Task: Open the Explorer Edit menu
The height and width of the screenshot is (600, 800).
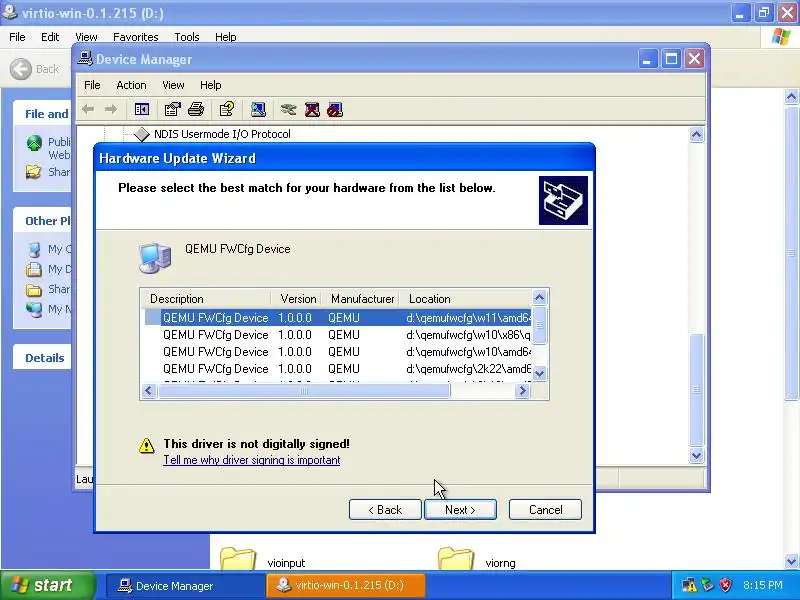Action: click(50, 37)
